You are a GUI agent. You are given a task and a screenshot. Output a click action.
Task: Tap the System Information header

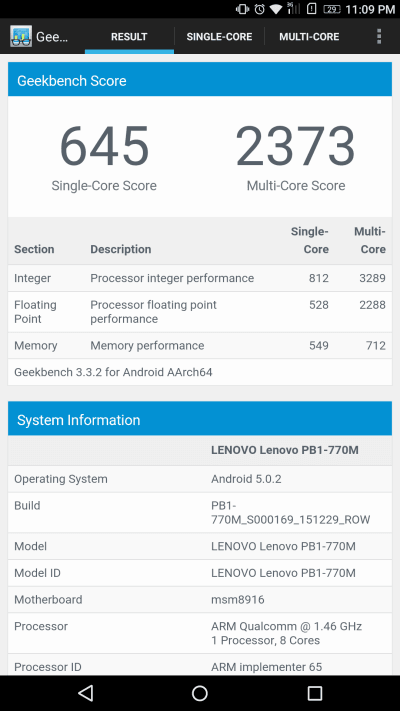pyautogui.click(x=200, y=419)
